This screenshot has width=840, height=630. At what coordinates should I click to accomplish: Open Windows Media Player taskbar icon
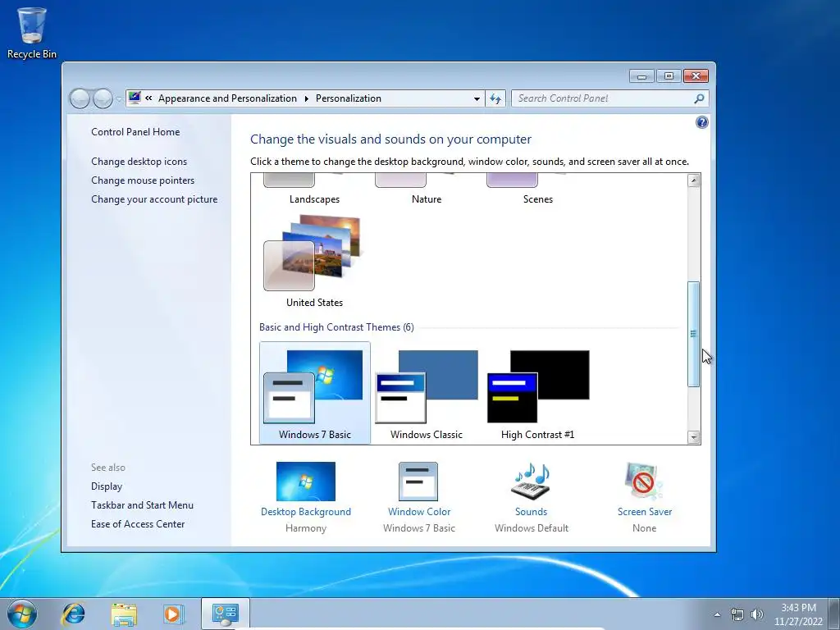[173, 614]
